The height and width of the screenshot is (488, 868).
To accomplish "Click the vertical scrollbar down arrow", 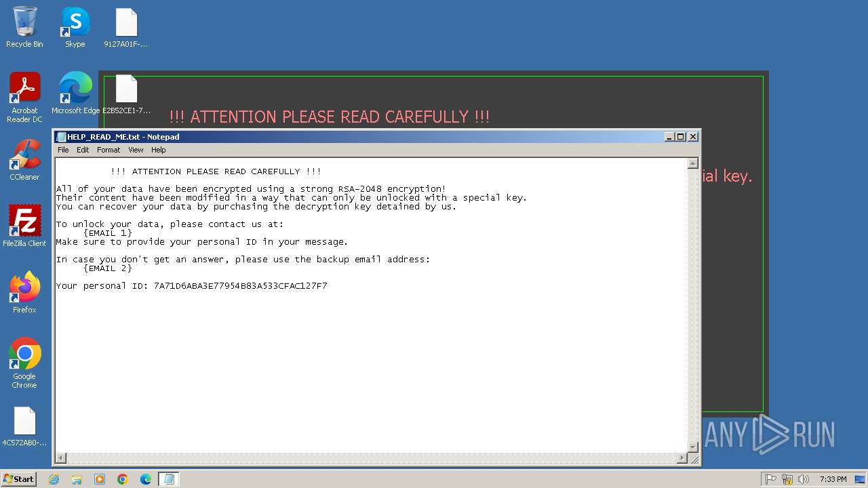I will 693,447.
